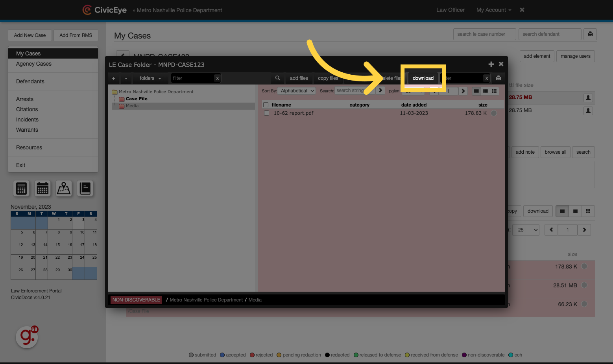Click the add files button
613x364 pixels.
click(x=299, y=78)
